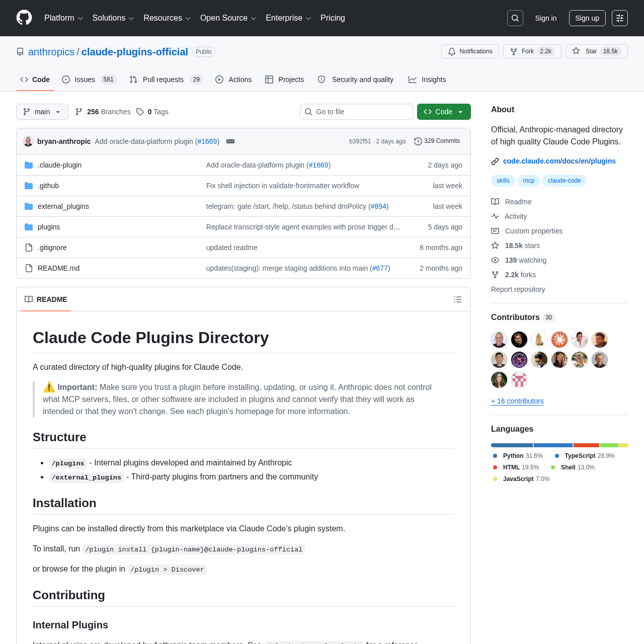Click the pink pixel-art contributor avatar
The height and width of the screenshot is (644, 644).
coord(519,380)
